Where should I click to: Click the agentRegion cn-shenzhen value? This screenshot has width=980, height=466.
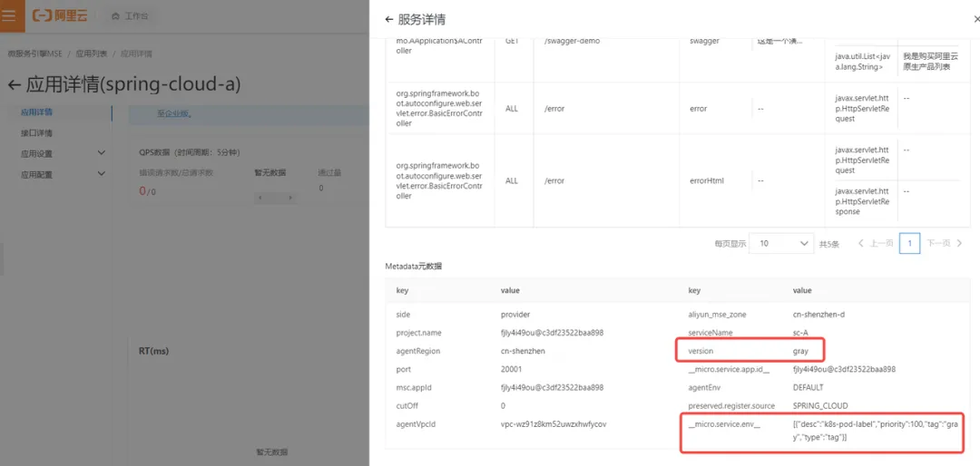[x=523, y=351]
